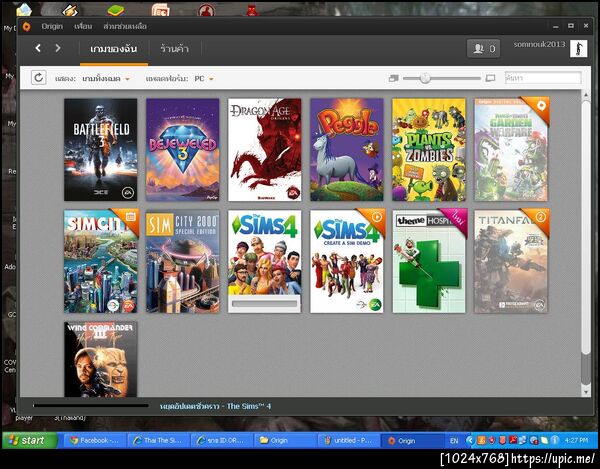Click the Origin logo icon in title bar
The image size is (600, 469).
pos(26,26)
